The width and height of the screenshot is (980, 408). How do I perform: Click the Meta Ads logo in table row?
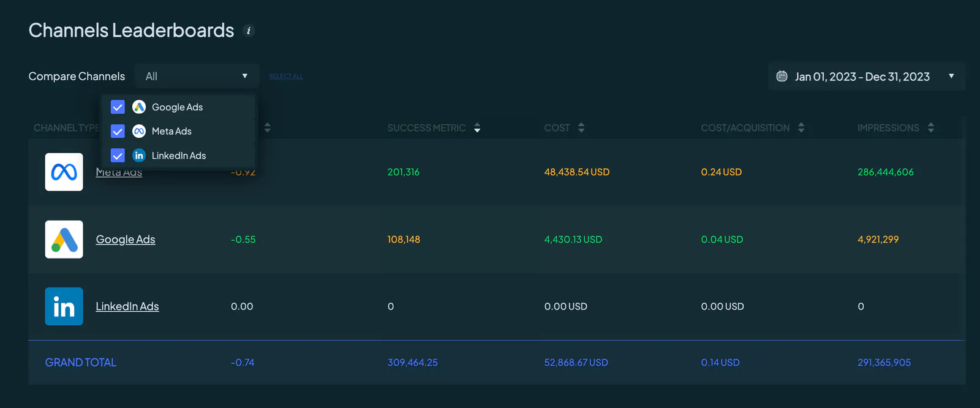pos(64,172)
